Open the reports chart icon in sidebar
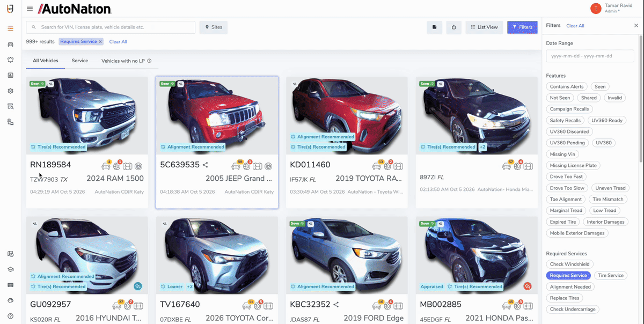This screenshot has height=324, width=644. coord(10,75)
